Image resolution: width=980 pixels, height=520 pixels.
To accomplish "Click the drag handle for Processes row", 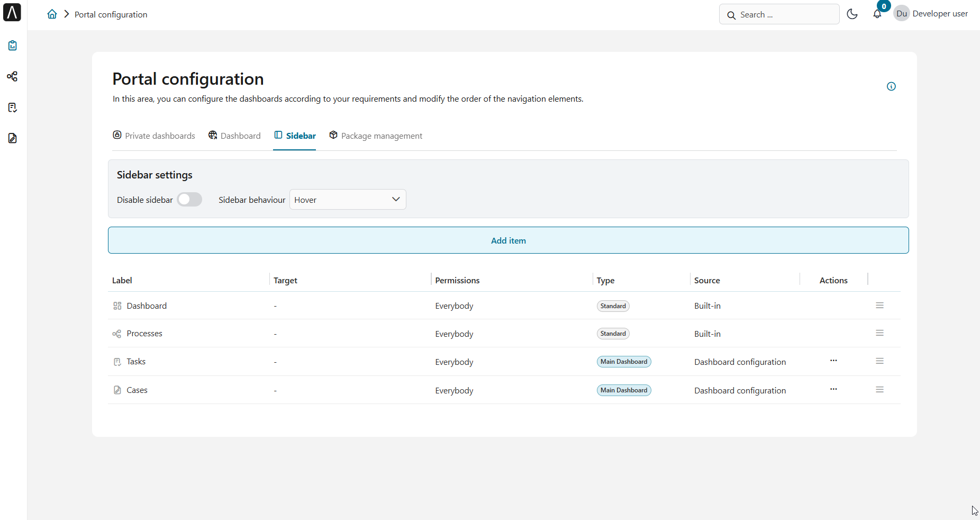I will tap(879, 333).
